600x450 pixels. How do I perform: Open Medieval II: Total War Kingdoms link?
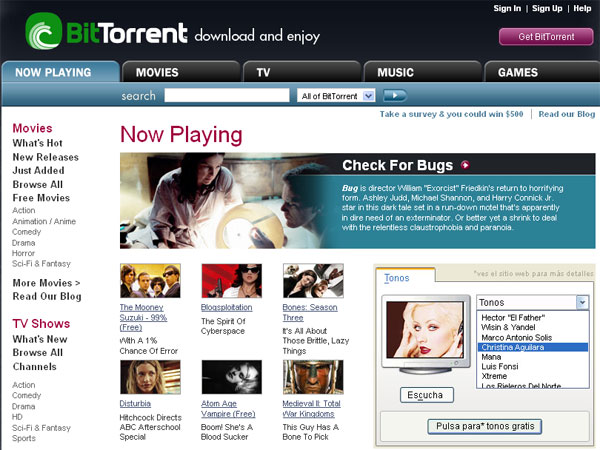tap(311, 409)
